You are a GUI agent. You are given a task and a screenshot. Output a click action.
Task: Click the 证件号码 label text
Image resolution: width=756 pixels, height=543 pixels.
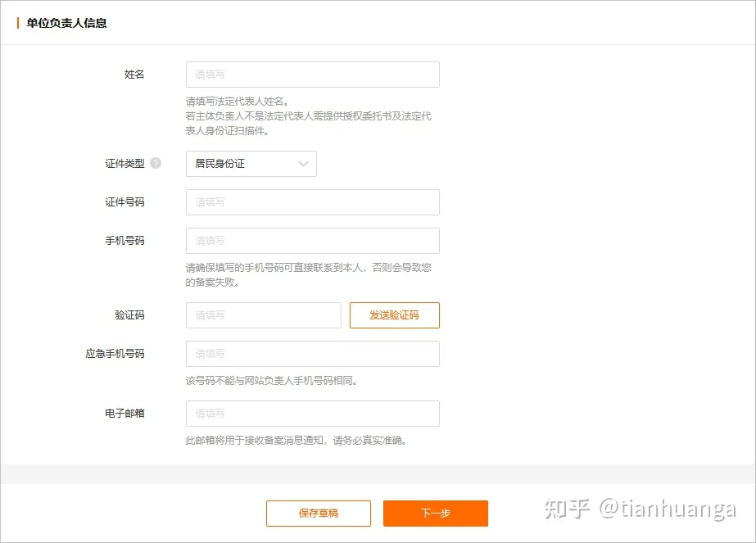pyautogui.click(x=124, y=202)
